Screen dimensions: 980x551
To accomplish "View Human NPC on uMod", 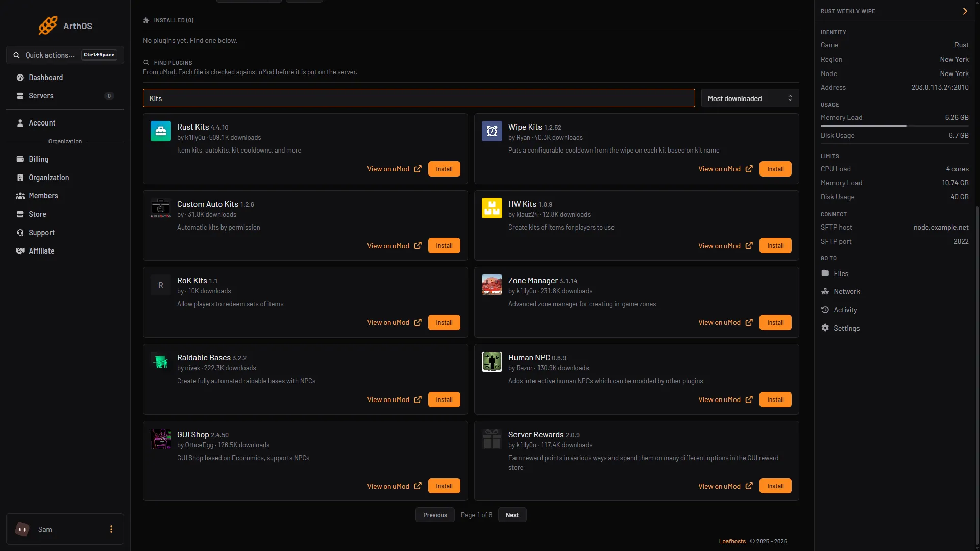I will pyautogui.click(x=725, y=399).
